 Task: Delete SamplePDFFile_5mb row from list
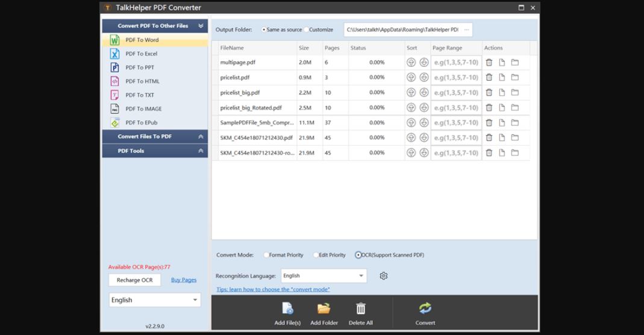click(489, 123)
